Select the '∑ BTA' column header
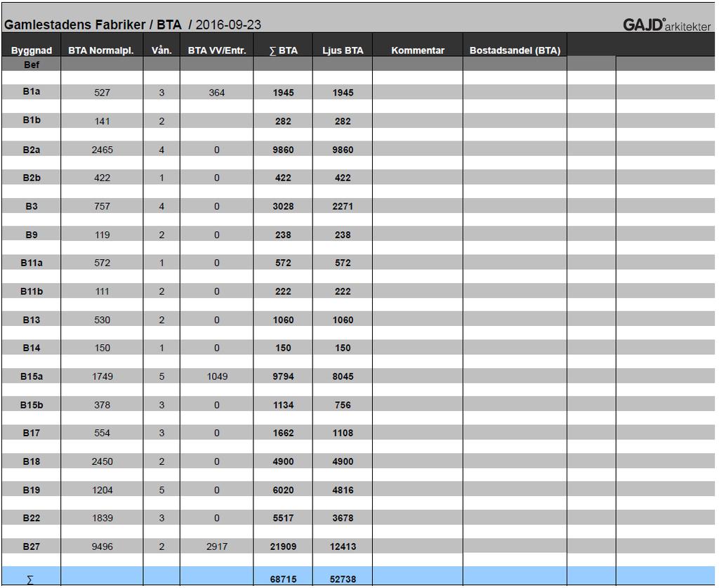This screenshot has width=719, height=588. pos(284,51)
